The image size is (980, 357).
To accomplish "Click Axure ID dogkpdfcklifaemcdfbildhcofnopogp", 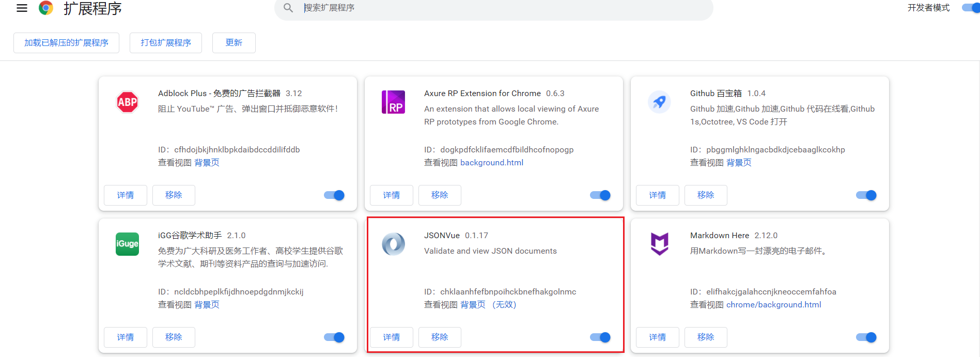I will point(507,150).
